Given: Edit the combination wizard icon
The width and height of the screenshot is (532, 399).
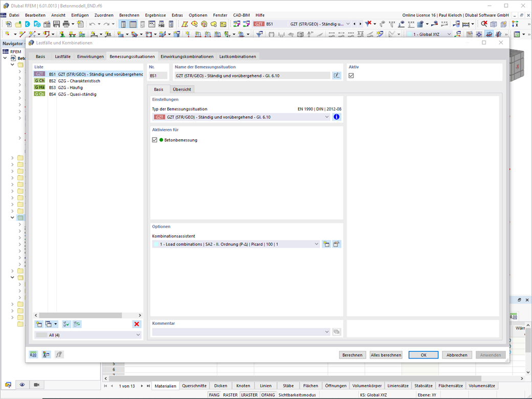Looking at the screenshot, I should (336, 244).
